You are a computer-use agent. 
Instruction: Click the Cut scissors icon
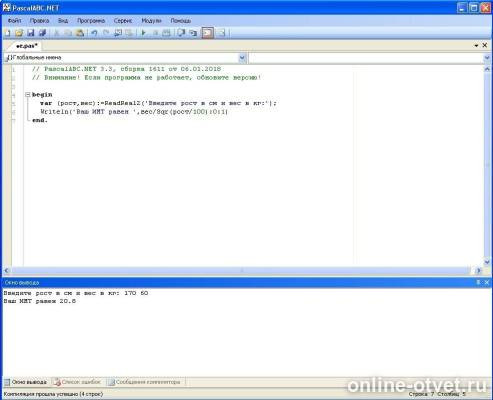click(57, 33)
